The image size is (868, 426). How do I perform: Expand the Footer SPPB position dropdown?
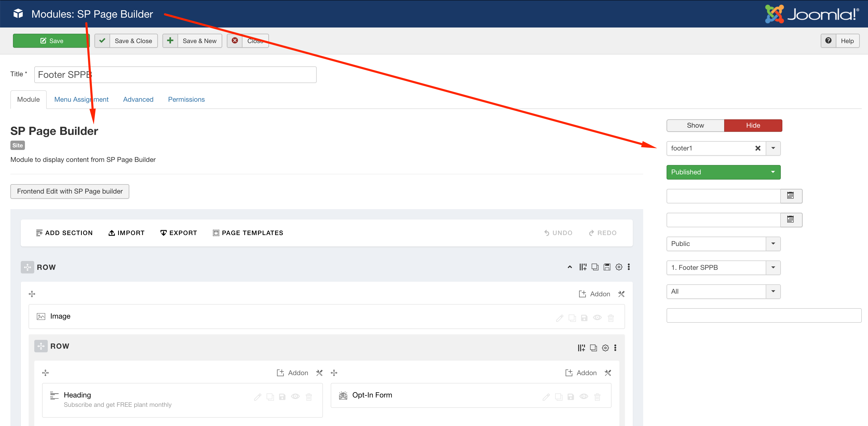point(773,267)
